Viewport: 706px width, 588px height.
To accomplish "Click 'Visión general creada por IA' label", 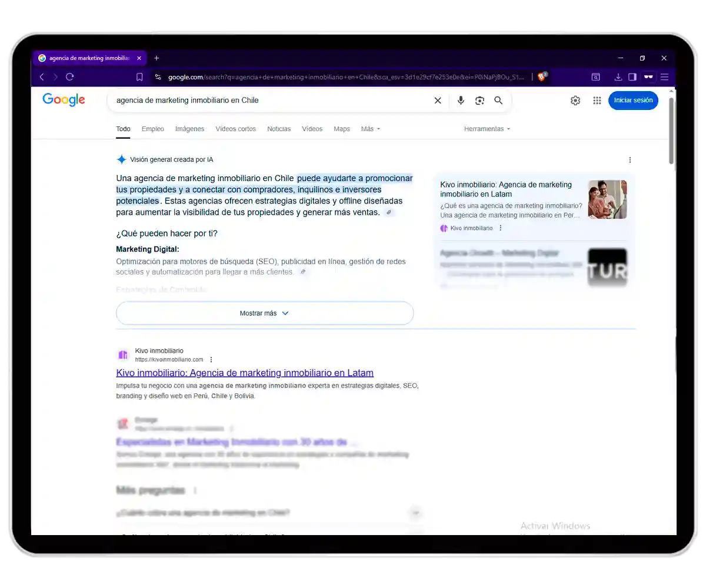I will point(172,159).
